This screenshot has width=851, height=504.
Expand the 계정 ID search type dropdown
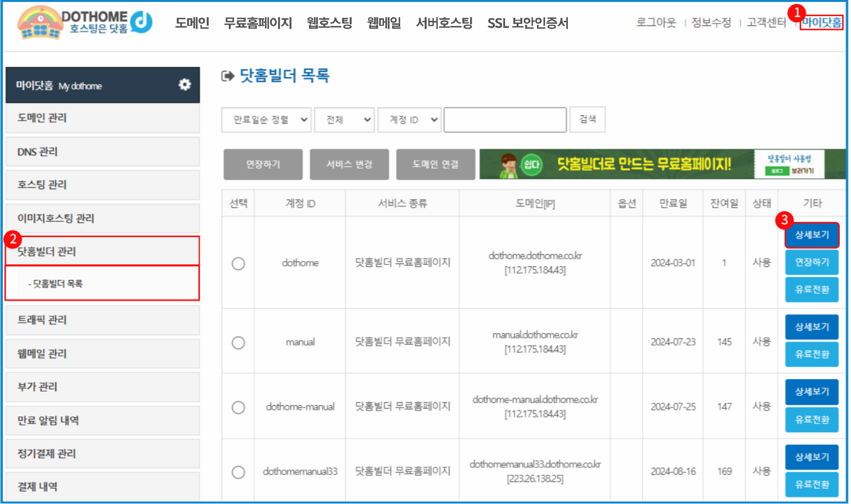[409, 120]
